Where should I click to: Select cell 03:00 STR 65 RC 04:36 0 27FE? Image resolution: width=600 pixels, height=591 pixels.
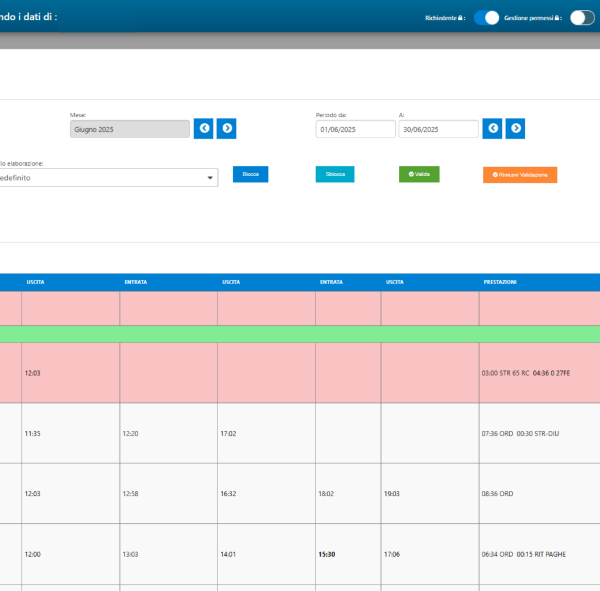[x=540, y=373]
